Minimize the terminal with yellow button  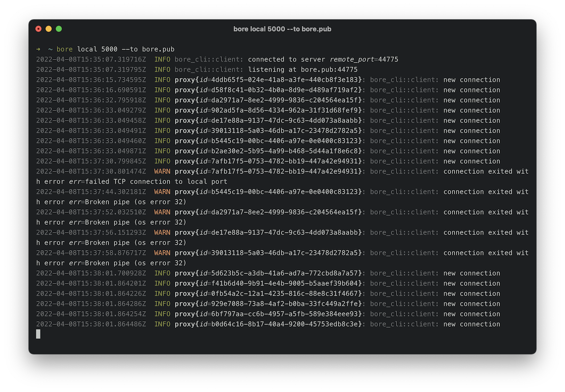point(49,29)
